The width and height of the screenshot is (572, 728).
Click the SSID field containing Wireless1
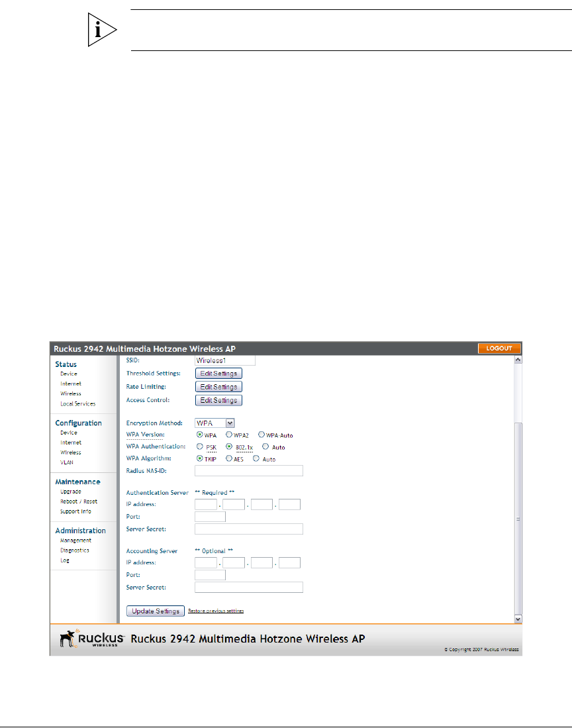(225, 360)
